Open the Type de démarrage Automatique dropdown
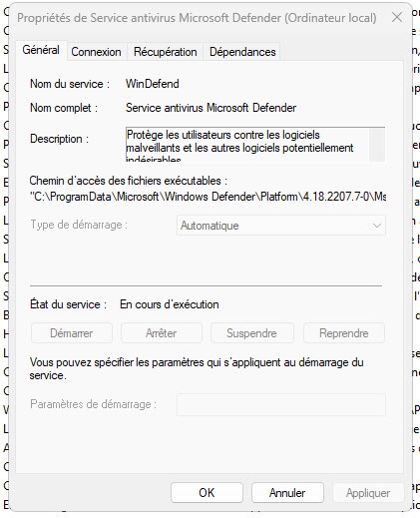The image size is (420, 518). tap(281, 226)
